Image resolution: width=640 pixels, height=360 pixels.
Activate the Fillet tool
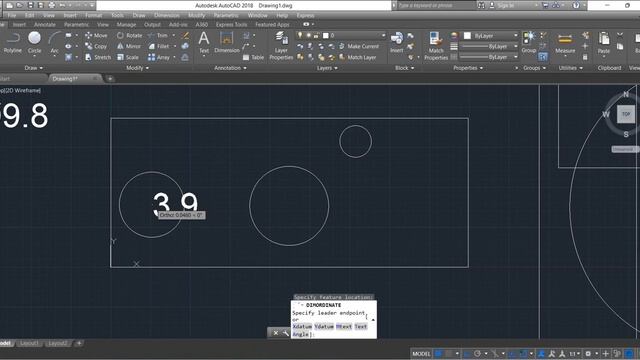[159, 47]
